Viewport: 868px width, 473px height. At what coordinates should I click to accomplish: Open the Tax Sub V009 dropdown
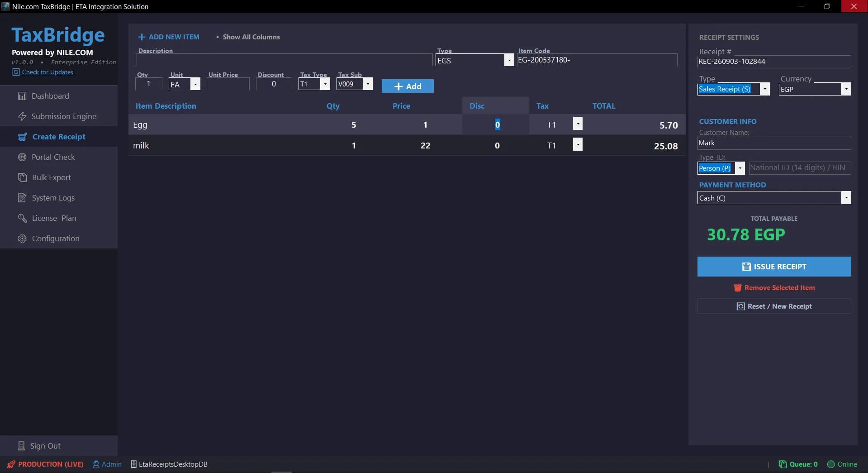point(368,84)
